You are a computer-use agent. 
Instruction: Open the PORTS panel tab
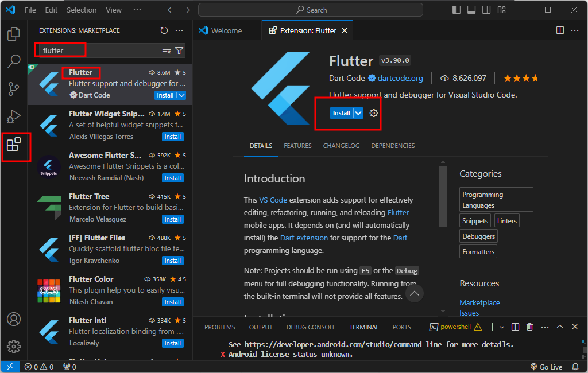[401, 327]
